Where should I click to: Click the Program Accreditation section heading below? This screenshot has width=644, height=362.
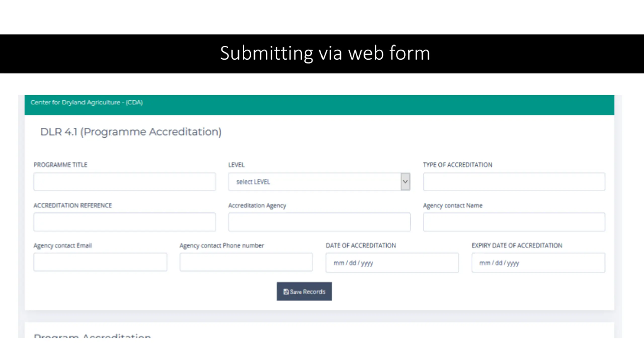(x=92, y=335)
